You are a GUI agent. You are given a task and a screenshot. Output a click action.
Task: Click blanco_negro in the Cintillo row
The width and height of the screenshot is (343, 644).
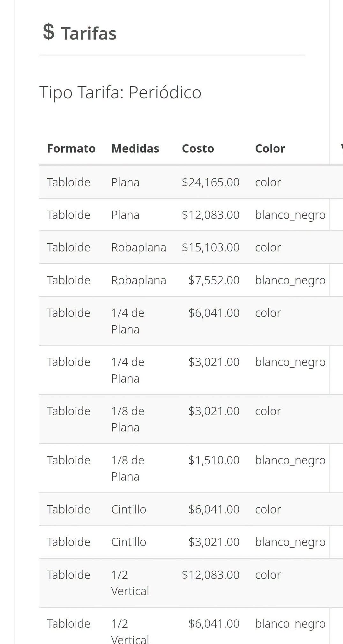pyautogui.click(x=290, y=542)
